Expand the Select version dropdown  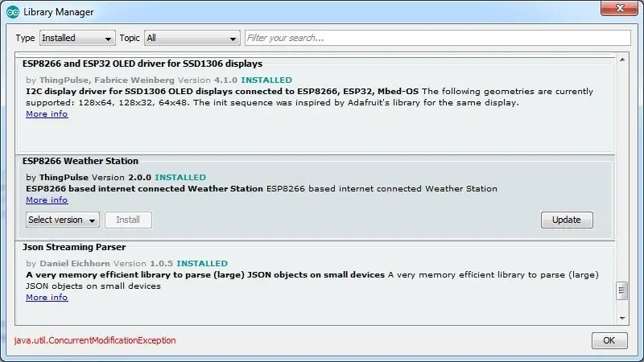pyautogui.click(x=63, y=220)
